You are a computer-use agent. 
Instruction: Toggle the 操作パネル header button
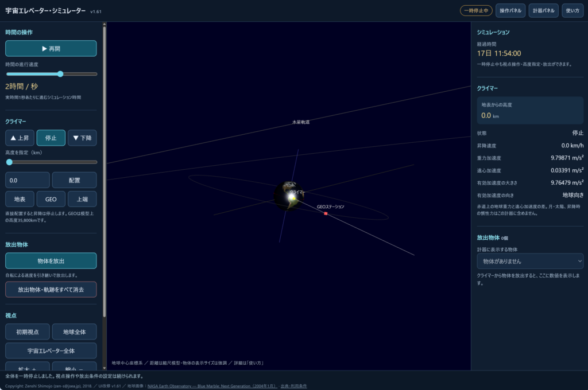pyautogui.click(x=510, y=10)
